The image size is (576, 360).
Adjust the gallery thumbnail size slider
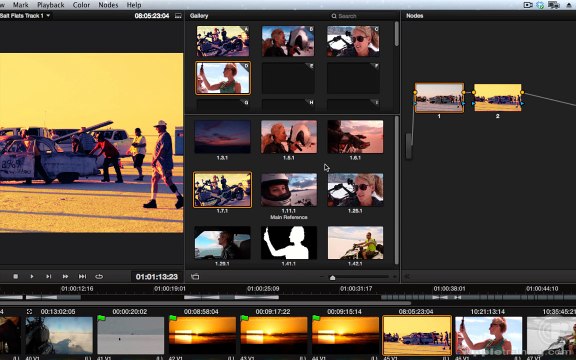coord(332,277)
